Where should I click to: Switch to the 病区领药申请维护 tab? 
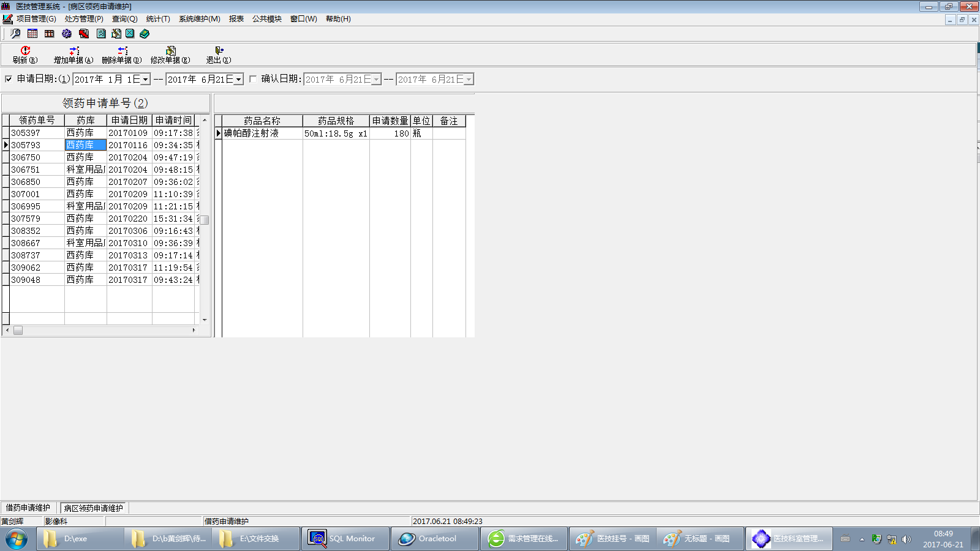pyautogui.click(x=94, y=508)
